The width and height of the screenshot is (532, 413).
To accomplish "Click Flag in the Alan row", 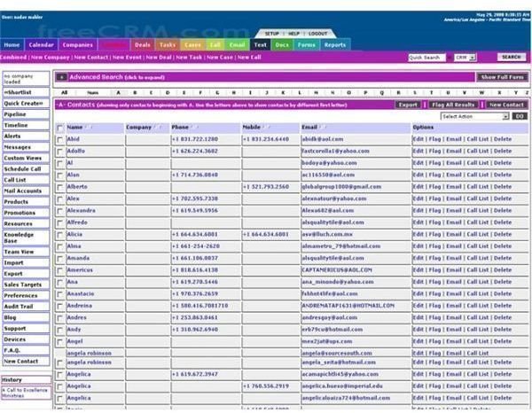I will (434, 175).
